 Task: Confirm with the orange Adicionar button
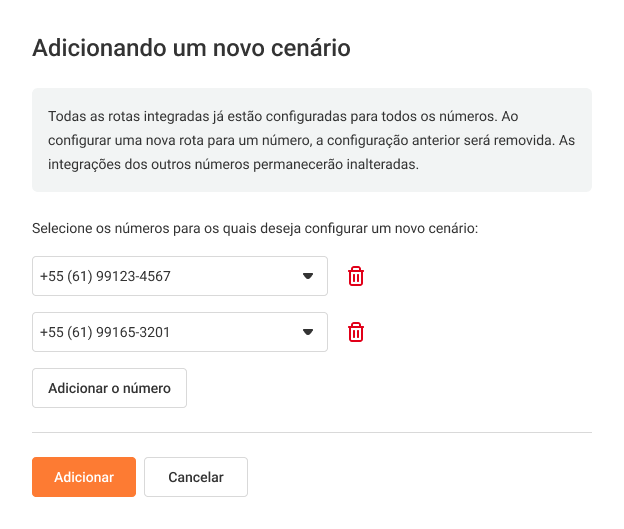pyautogui.click(x=84, y=477)
